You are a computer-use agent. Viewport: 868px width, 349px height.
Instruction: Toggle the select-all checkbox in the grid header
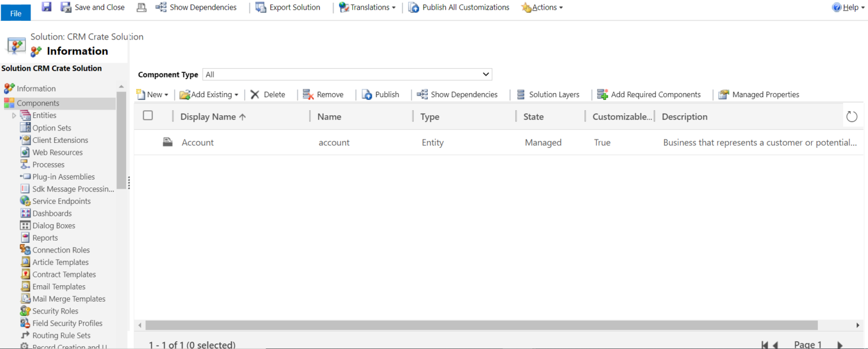148,115
